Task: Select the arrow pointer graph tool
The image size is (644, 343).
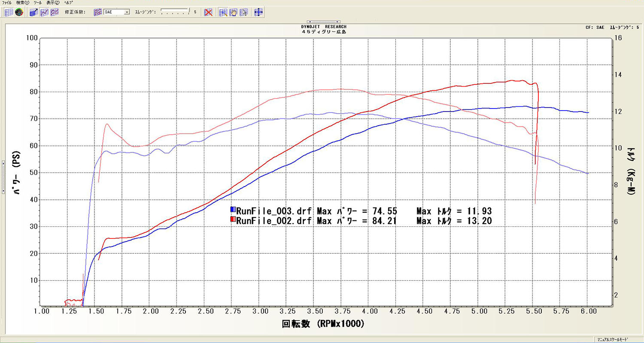Action: (x=243, y=12)
